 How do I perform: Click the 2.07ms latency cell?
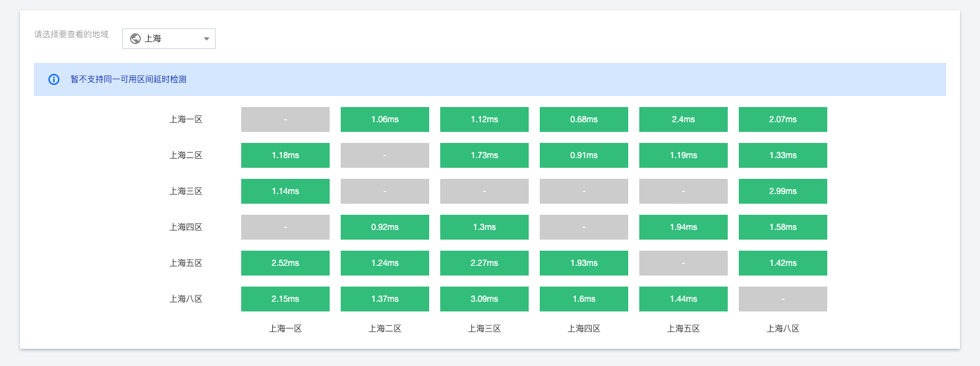[783, 119]
